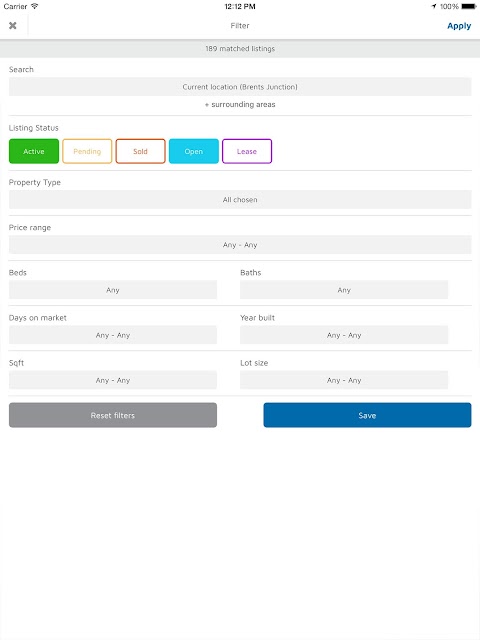Enable the Sold listing status
The image size is (480, 640).
click(140, 151)
